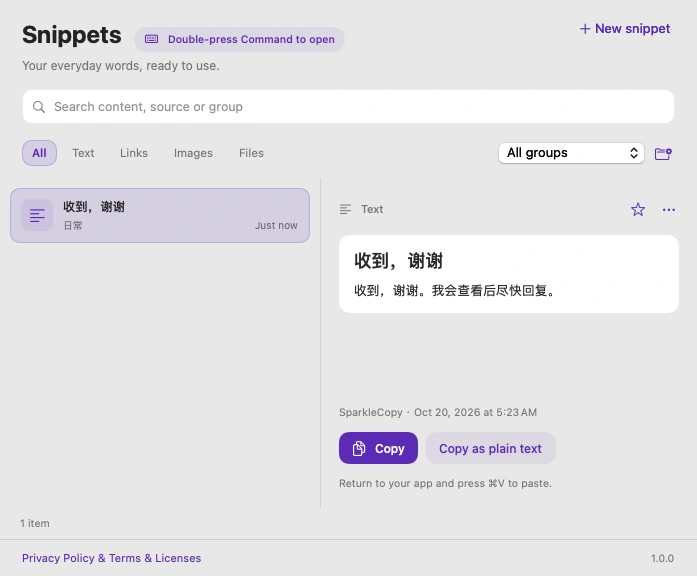Click the 日常 group label
The image size is (697, 576).
tap(73, 225)
